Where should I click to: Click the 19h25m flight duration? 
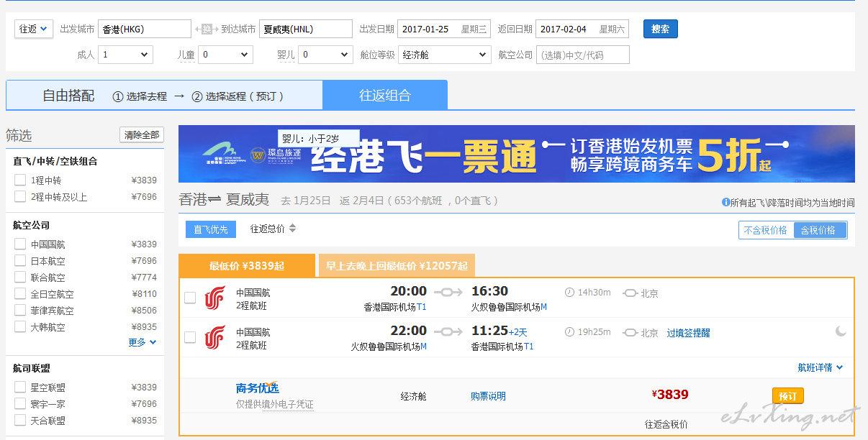(595, 332)
